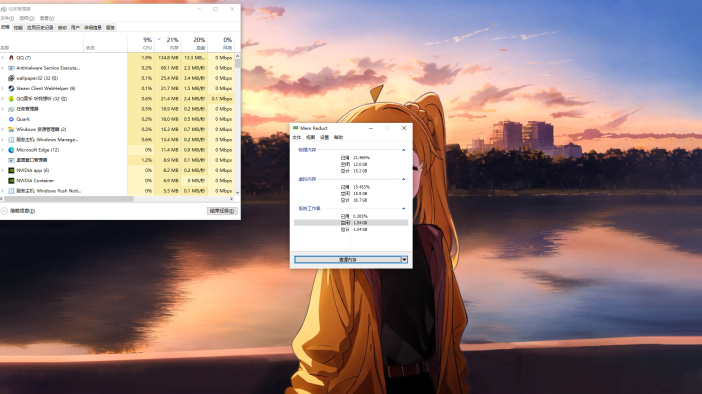
Task: Switch to the 性能 tab
Action: 18,28
